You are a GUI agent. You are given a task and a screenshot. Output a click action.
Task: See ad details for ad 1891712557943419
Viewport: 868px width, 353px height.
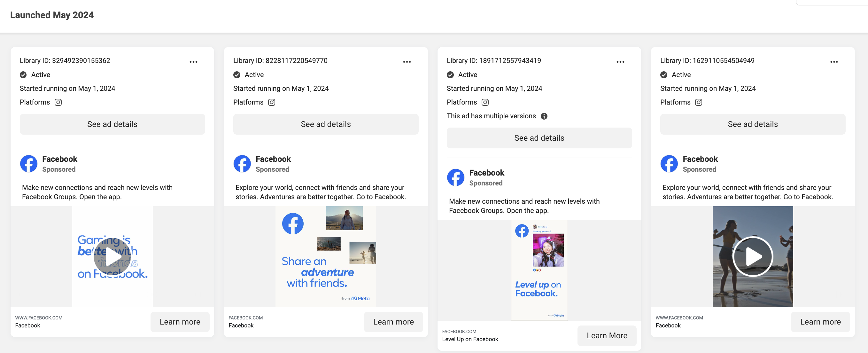tap(539, 138)
